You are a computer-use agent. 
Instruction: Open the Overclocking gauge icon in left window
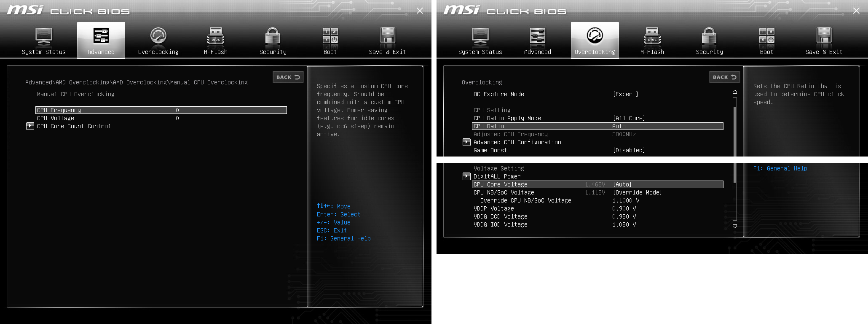(x=158, y=36)
